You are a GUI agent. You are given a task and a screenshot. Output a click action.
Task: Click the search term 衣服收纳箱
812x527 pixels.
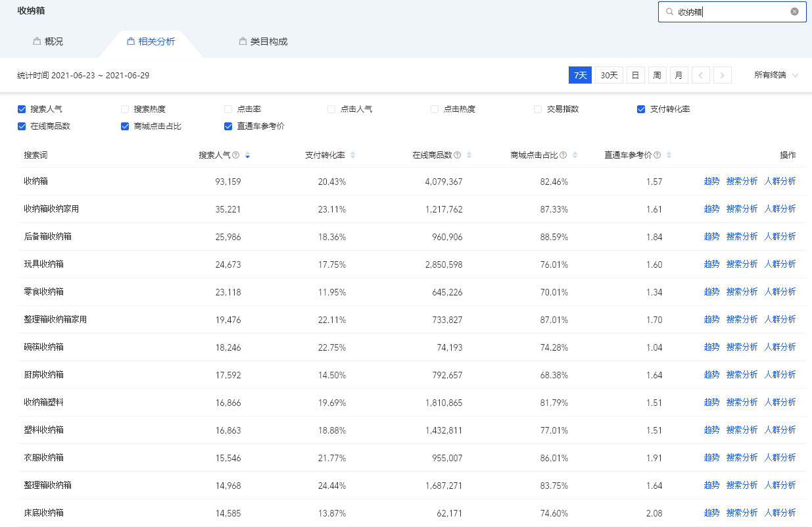43,458
